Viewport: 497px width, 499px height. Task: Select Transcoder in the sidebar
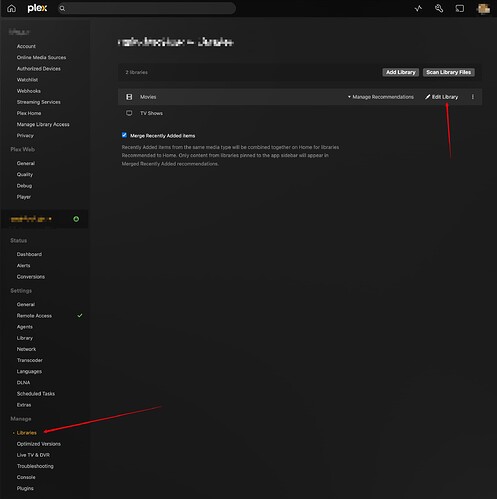(x=30, y=360)
